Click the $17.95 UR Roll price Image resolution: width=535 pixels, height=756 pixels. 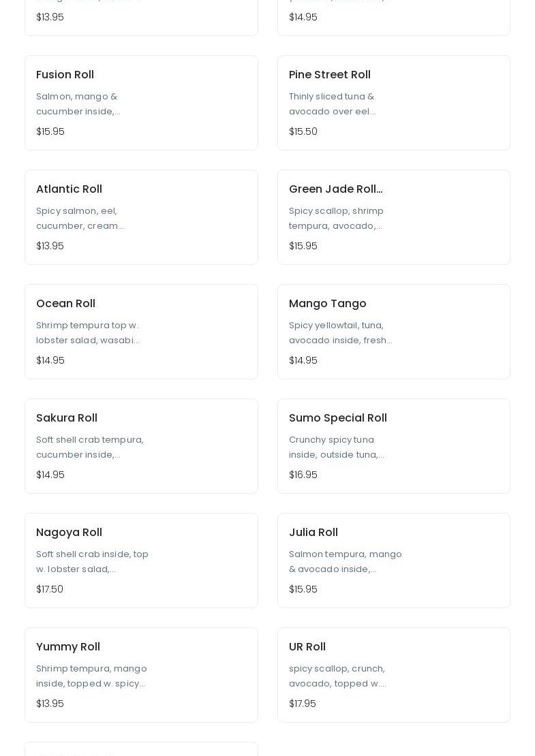302,704
